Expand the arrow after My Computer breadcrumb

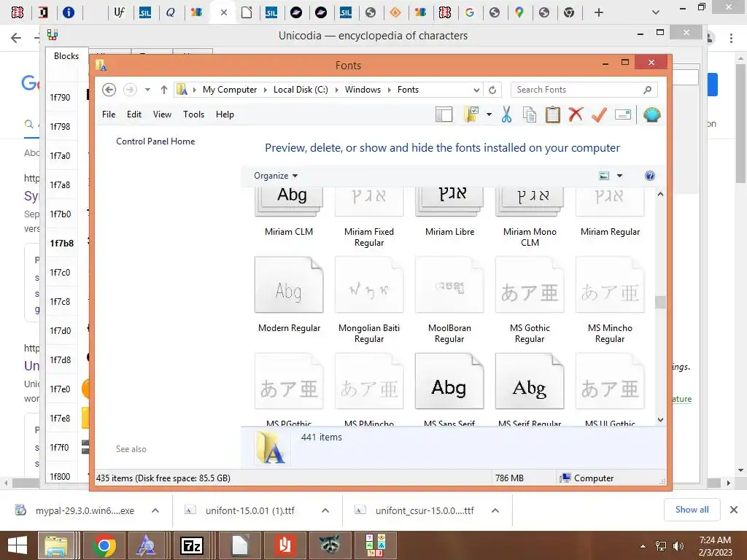[x=266, y=90]
